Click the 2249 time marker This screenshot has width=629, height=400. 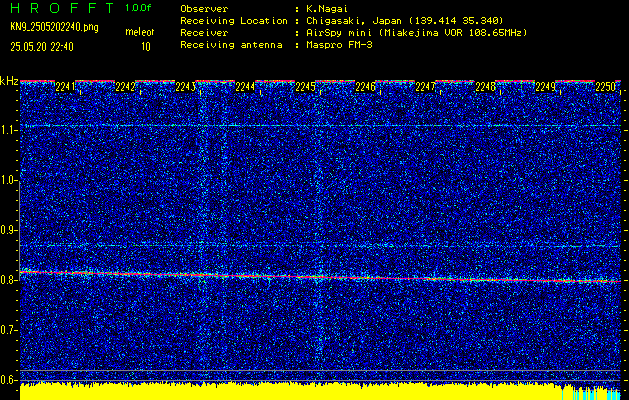pos(545,87)
